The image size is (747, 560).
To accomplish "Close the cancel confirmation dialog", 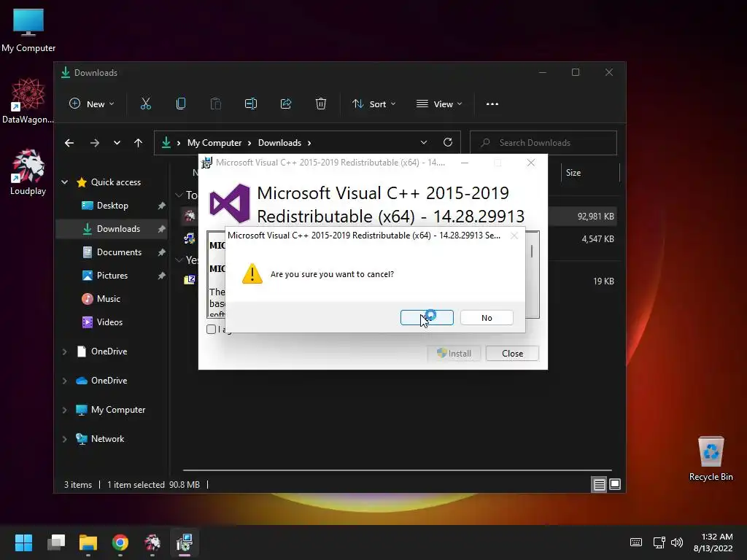I will click(x=514, y=236).
